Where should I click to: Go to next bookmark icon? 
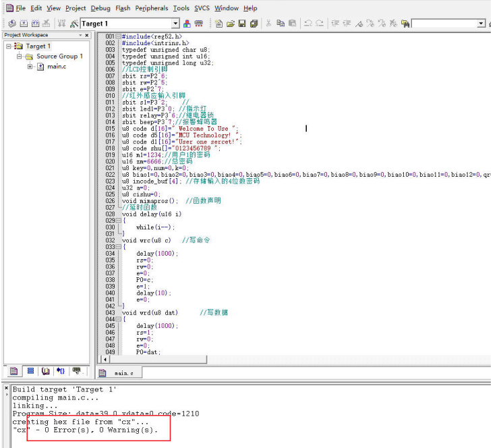tap(370, 24)
